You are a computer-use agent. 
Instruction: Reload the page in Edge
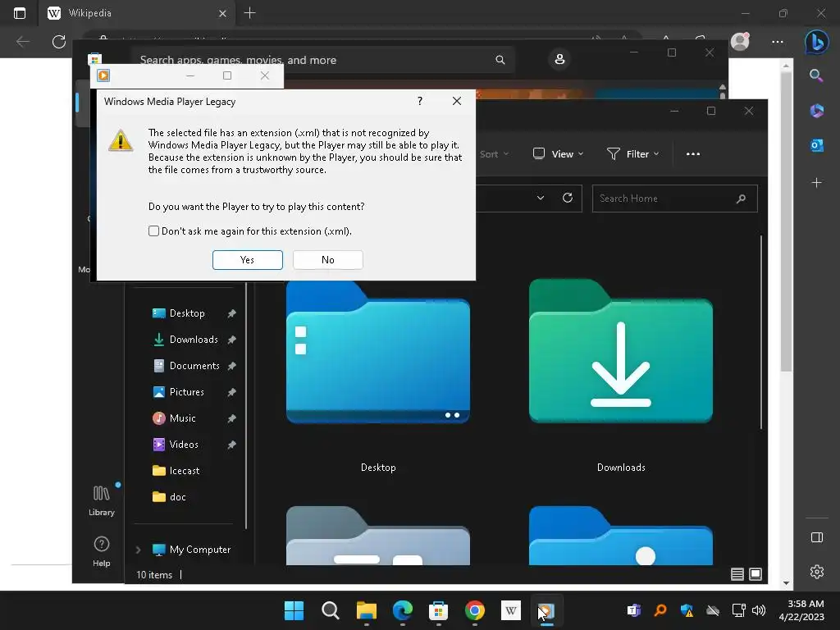pos(59,42)
